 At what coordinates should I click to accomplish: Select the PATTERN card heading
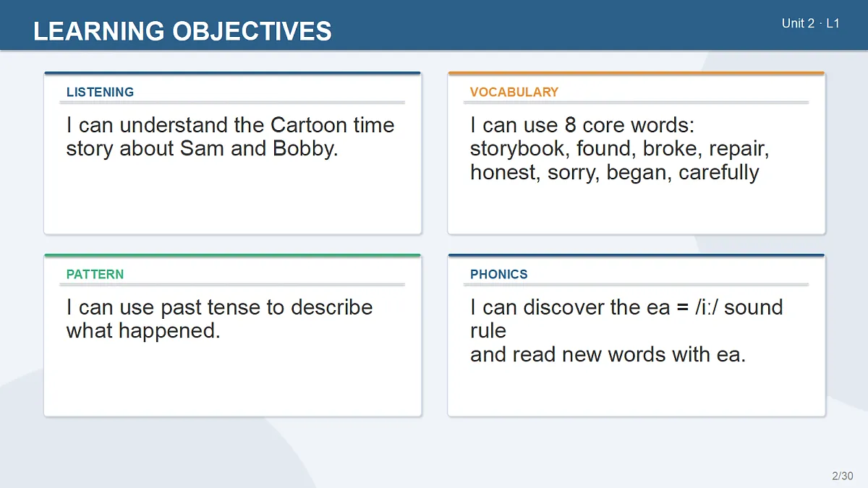[x=95, y=274]
